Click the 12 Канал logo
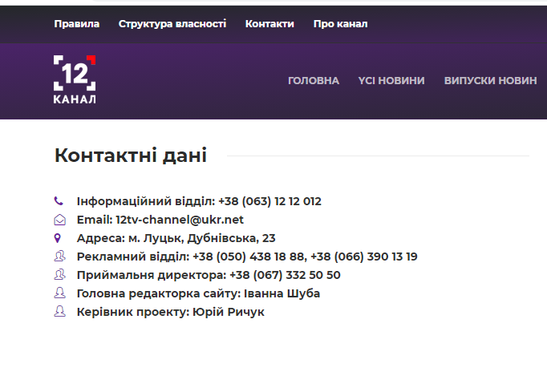Screen dimensions: 547x392 pos(75,80)
